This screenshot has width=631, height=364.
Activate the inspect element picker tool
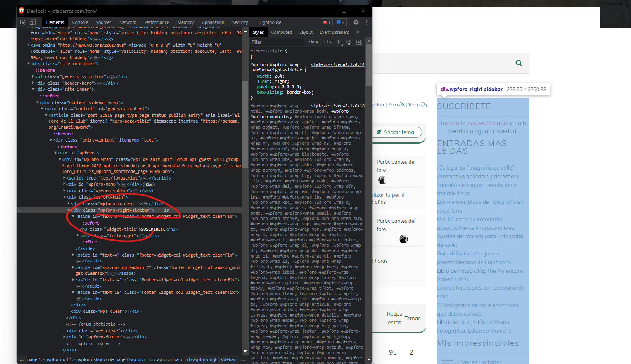(x=23, y=22)
